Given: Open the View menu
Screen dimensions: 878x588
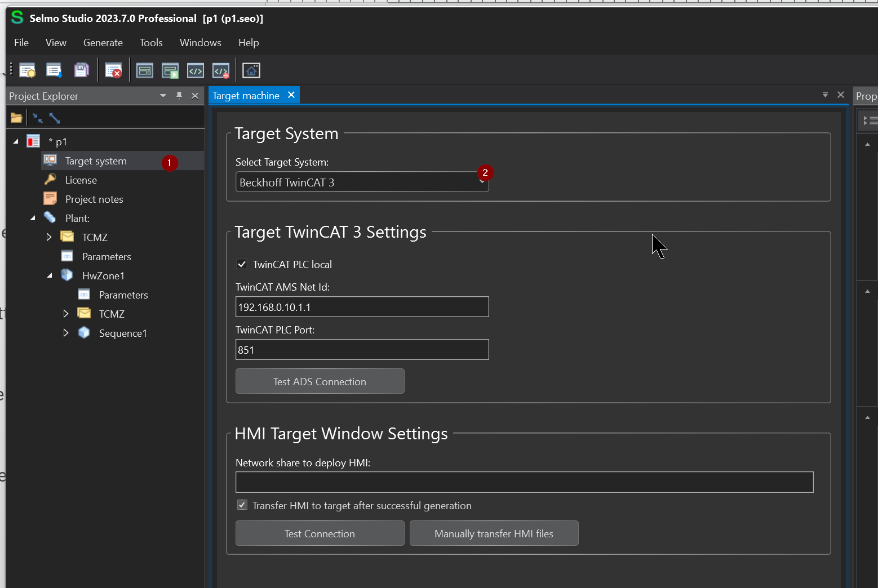Looking at the screenshot, I should coord(56,43).
